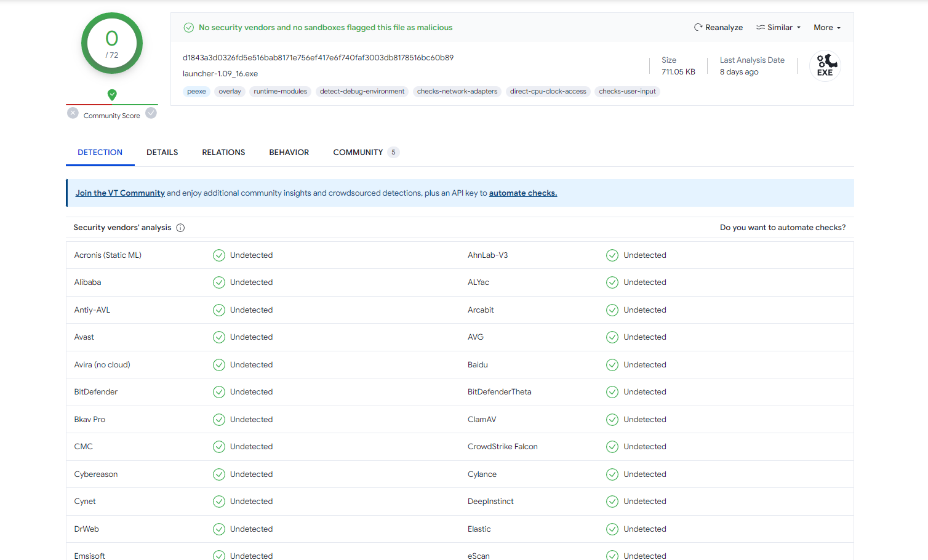Click the check icon in Cynet row
Screen dimensions: 928x560
point(219,502)
